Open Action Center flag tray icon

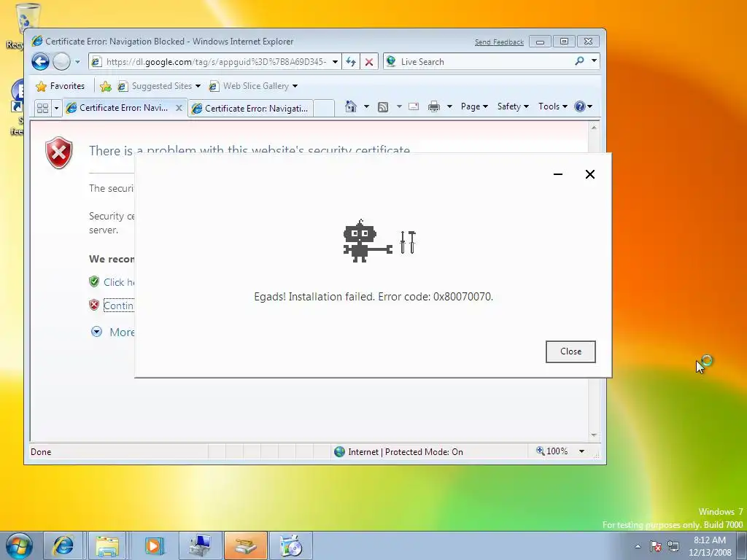click(x=656, y=546)
